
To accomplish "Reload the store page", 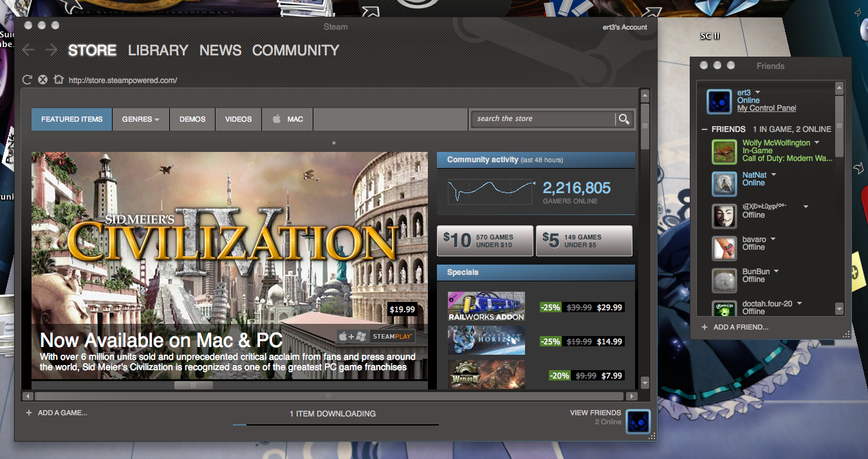I will click(x=27, y=80).
